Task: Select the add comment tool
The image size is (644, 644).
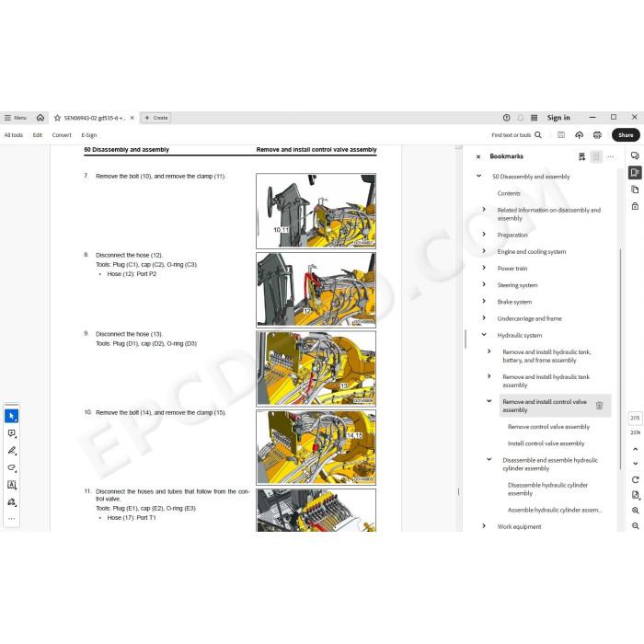Action: [x=11, y=433]
